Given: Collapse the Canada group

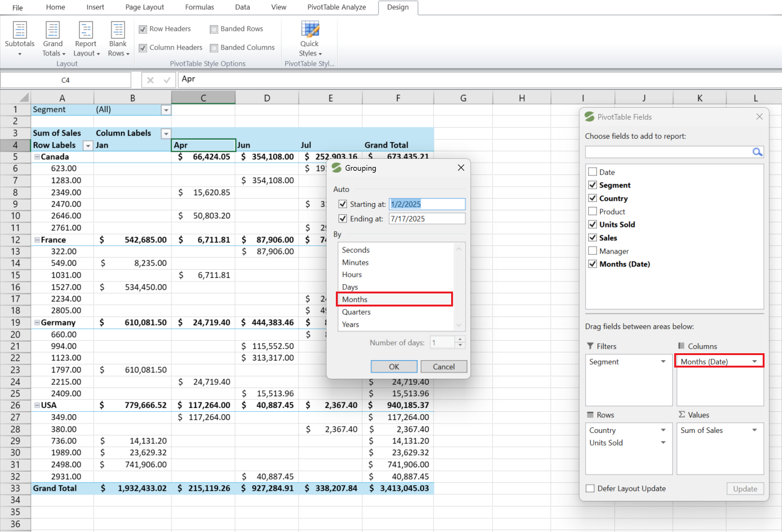Looking at the screenshot, I should click(37, 157).
